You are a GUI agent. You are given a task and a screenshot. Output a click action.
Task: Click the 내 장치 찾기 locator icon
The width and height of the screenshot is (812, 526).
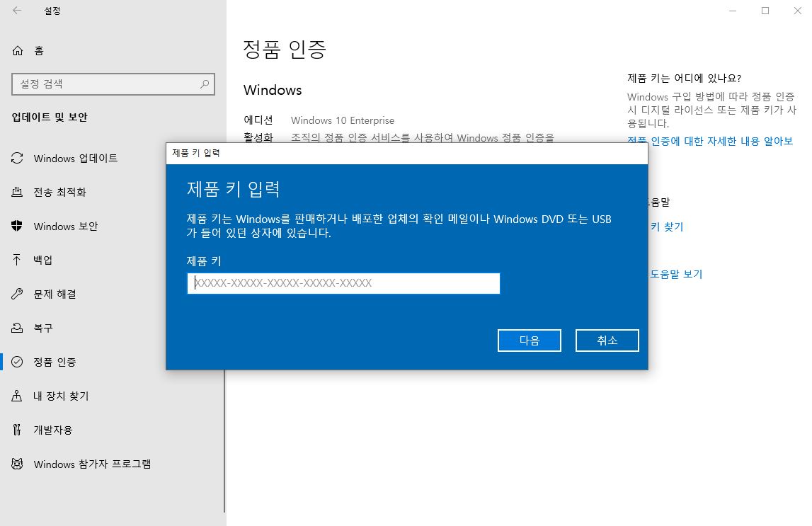[17, 396]
